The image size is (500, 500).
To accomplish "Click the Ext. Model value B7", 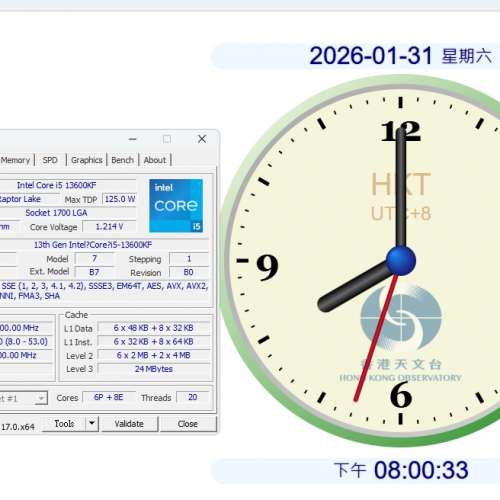I will click(94, 272).
